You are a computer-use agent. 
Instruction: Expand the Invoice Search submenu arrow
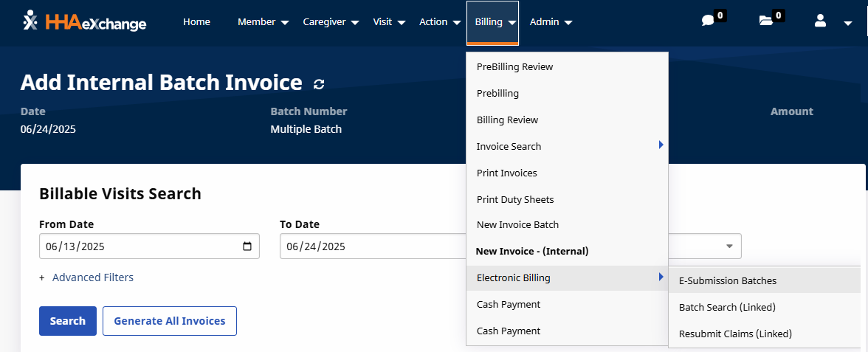click(x=661, y=145)
